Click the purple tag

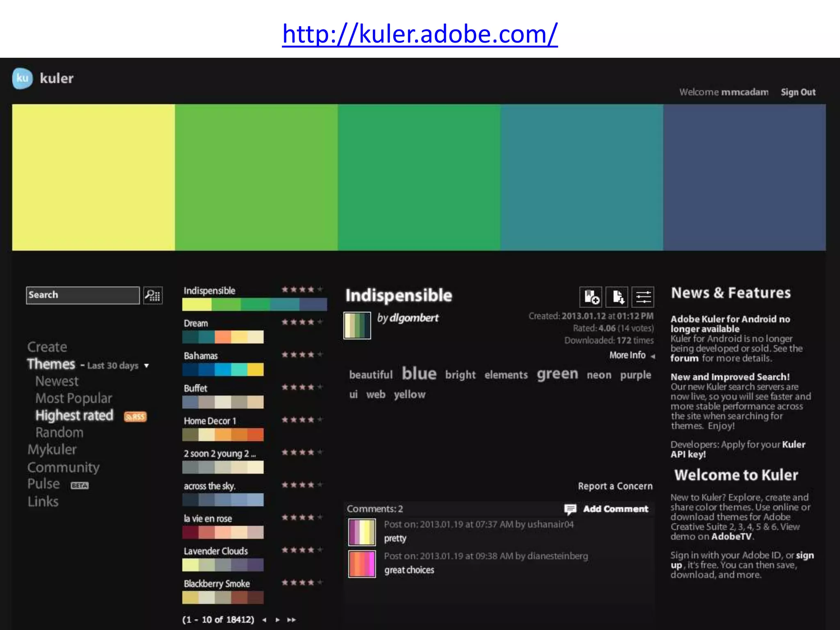[x=635, y=375]
